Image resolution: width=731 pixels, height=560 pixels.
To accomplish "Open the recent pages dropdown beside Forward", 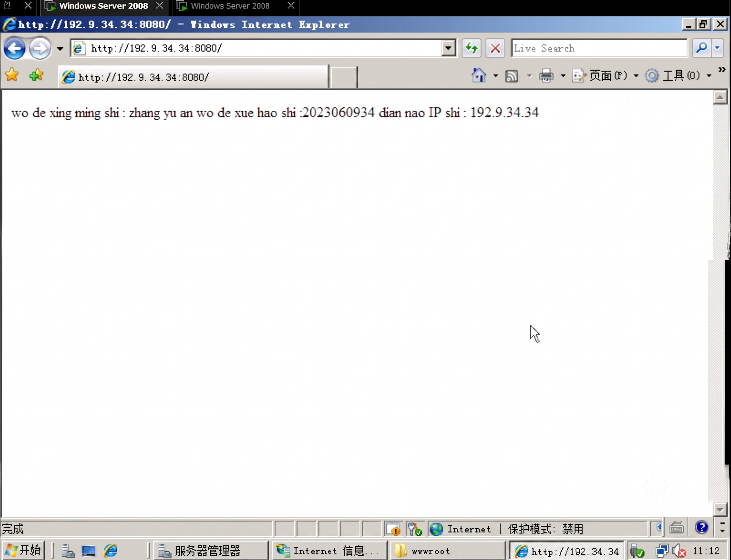I will 60,49.
